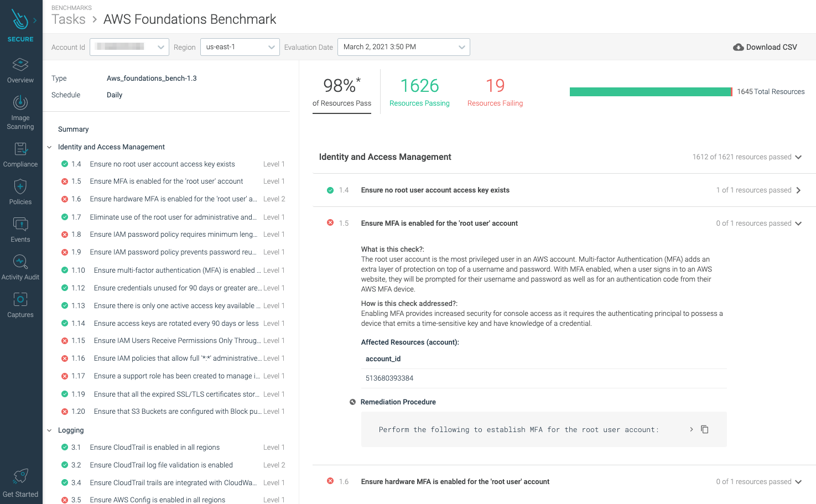The width and height of the screenshot is (816, 504).
Task: Open the Account Id dropdown
Action: [129, 47]
